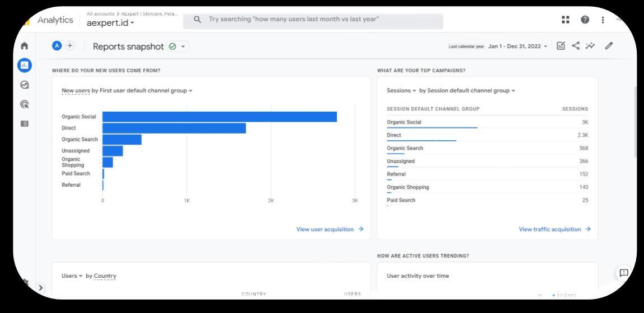The image size is (644, 313).
Task: Open the Advertising icon in sidebar
Action: (24, 104)
